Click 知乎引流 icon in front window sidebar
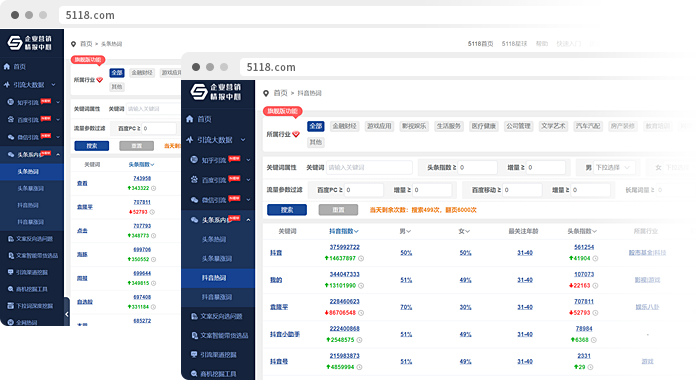The image size is (696, 380). point(194,160)
